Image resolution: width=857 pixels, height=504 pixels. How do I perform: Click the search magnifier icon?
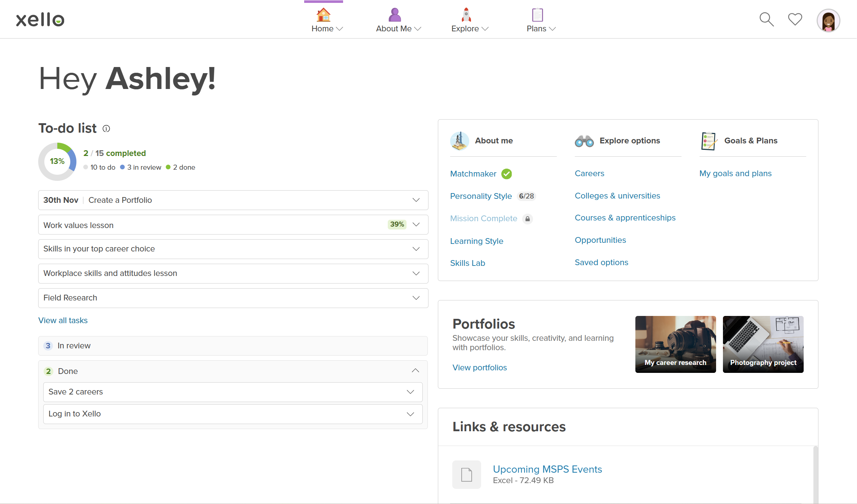tap(766, 19)
